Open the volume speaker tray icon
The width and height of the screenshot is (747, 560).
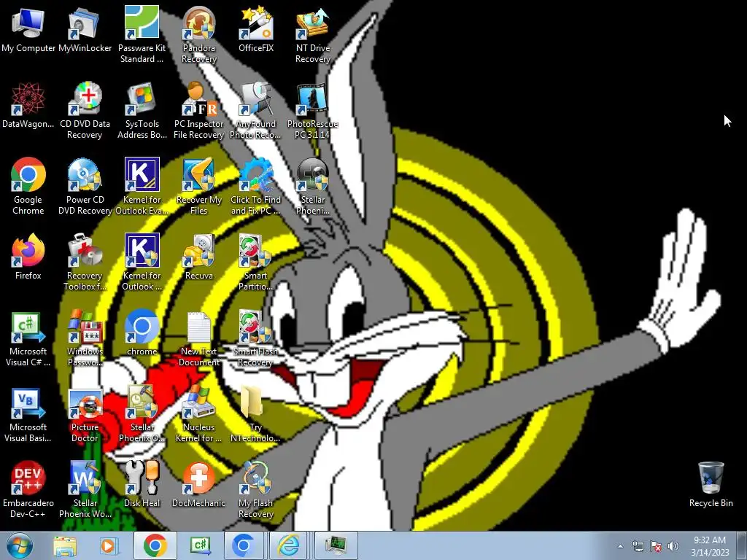pyautogui.click(x=673, y=546)
